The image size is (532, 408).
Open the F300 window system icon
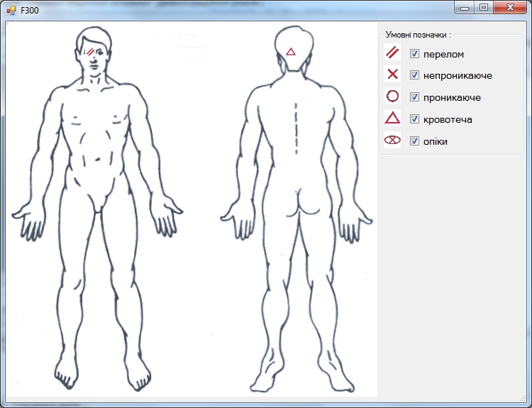11,10
